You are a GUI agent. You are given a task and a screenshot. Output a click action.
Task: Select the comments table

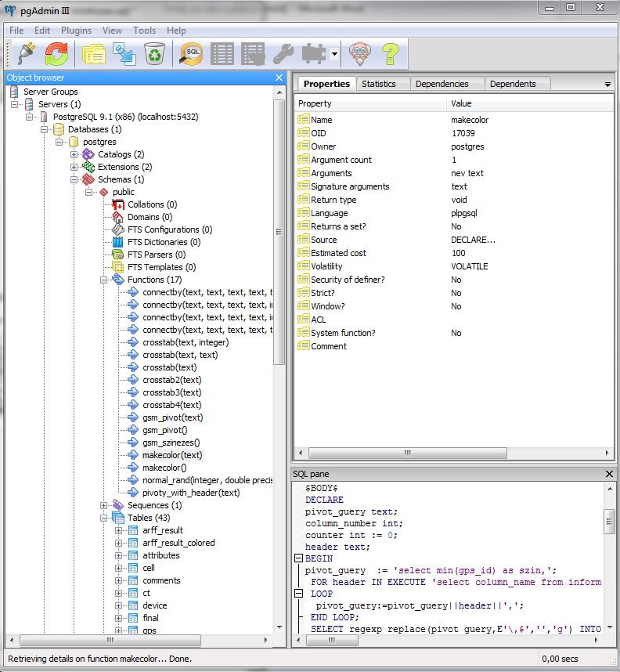click(161, 580)
